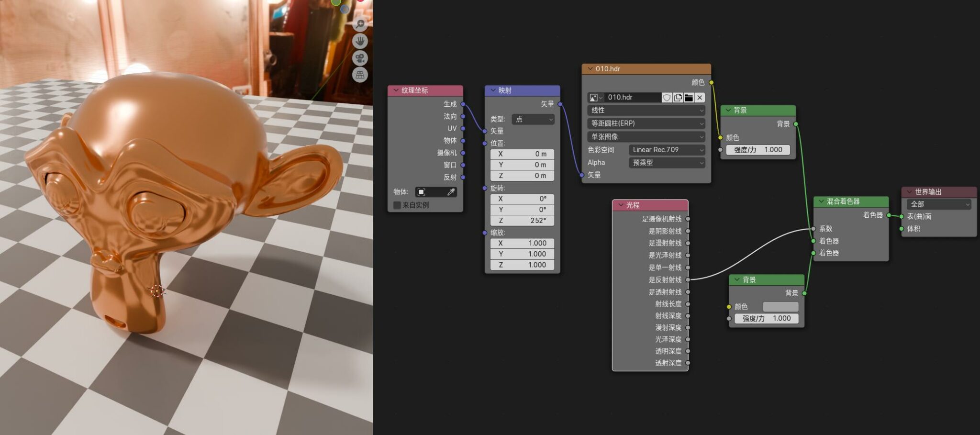The height and width of the screenshot is (435, 980).
Task: Click the 颜色 color swatch in the lower 背景 node
Action: pyautogui.click(x=780, y=306)
